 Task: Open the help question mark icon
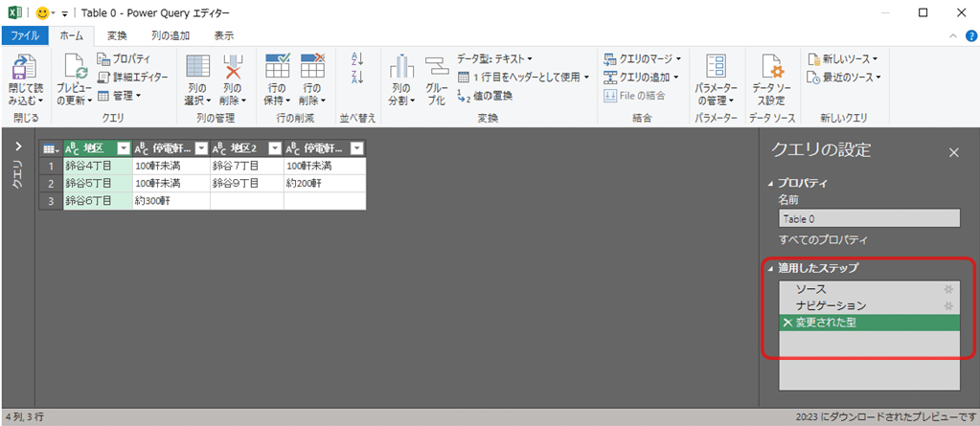point(970,36)
